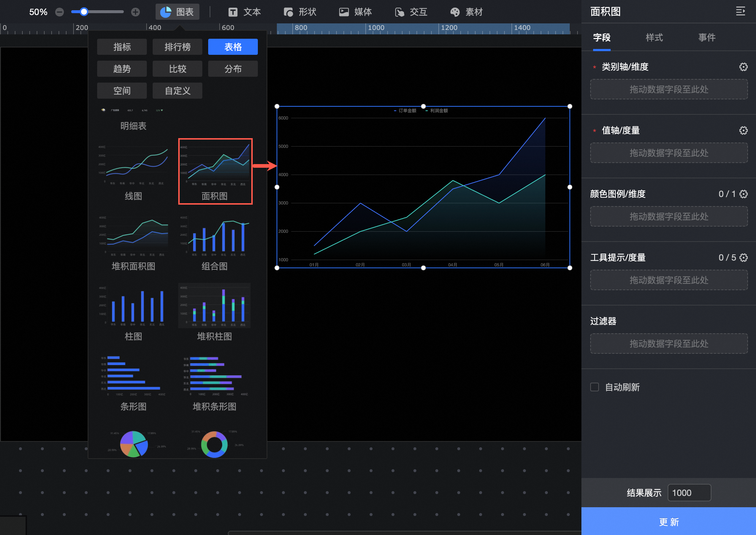Open the 图表 chart menu

(177, 12)
